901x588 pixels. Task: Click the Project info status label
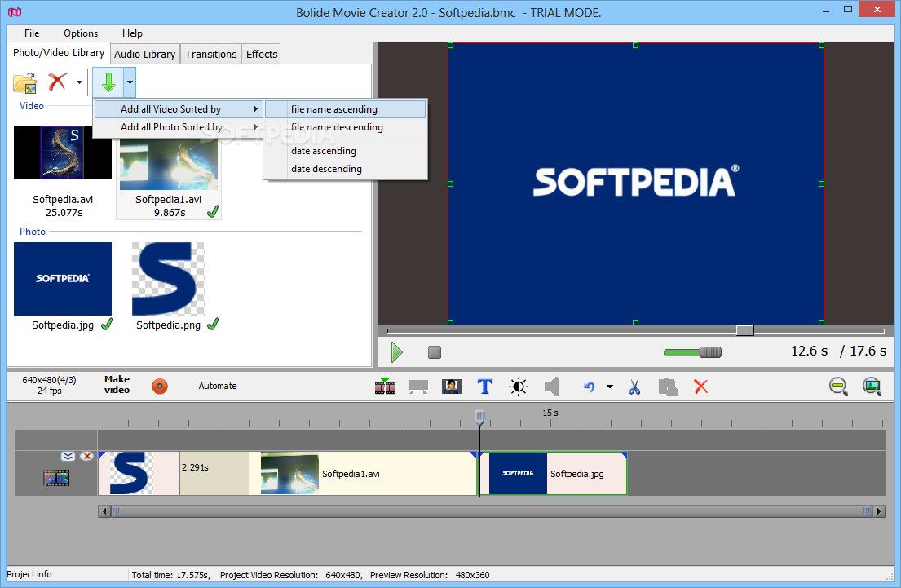(29, 574)
